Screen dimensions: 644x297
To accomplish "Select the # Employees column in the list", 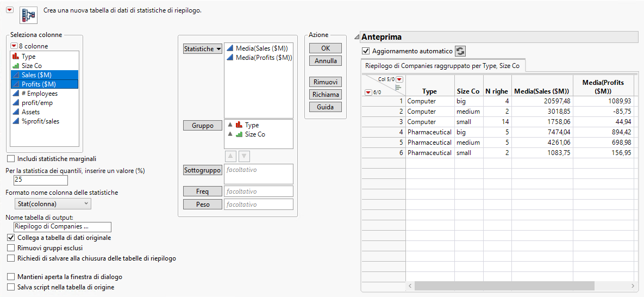I will coord(45,94).
